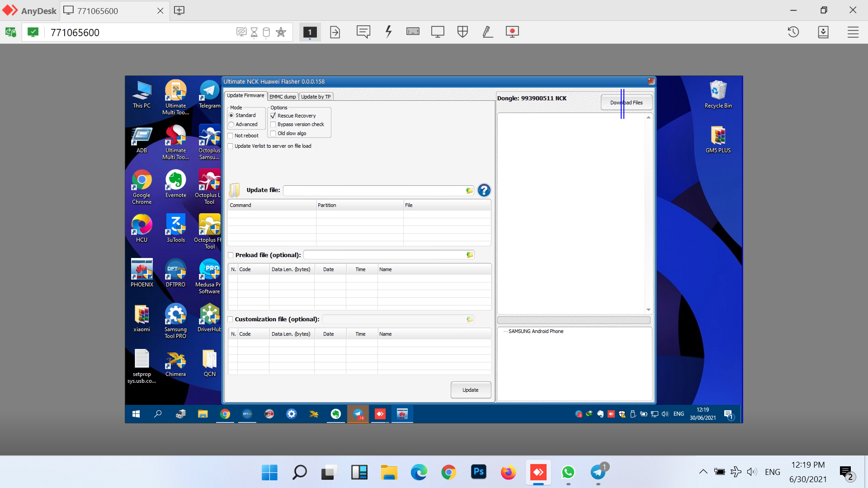The width and height of the screenshot is (868, 488).
Task: Open AnyDesk hamburger main menu
Action: pos(853,32)
